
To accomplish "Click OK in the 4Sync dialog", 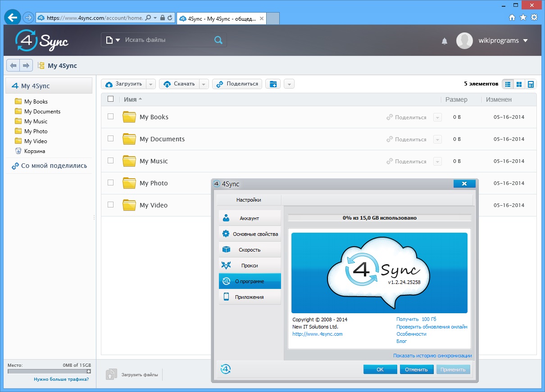I will 380,369.
